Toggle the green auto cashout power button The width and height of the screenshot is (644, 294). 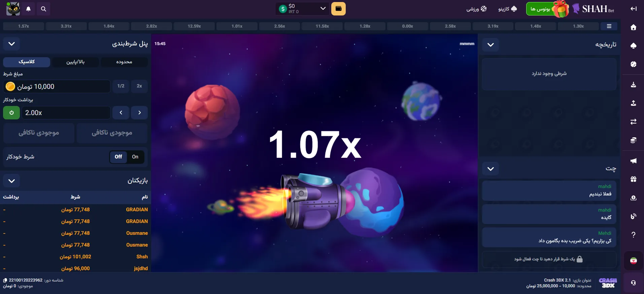[x=11, y=113]
